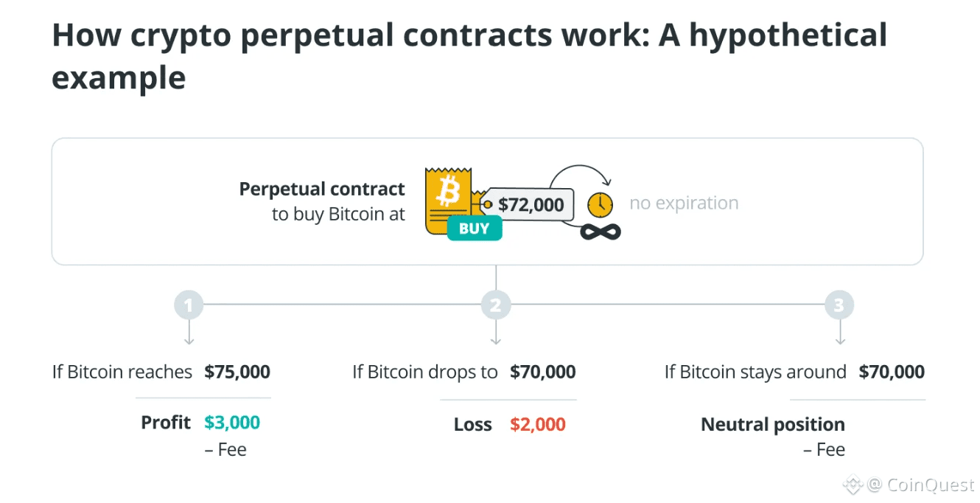Click the green BUY badge
The image size is (980, 503).
point(474,228)
